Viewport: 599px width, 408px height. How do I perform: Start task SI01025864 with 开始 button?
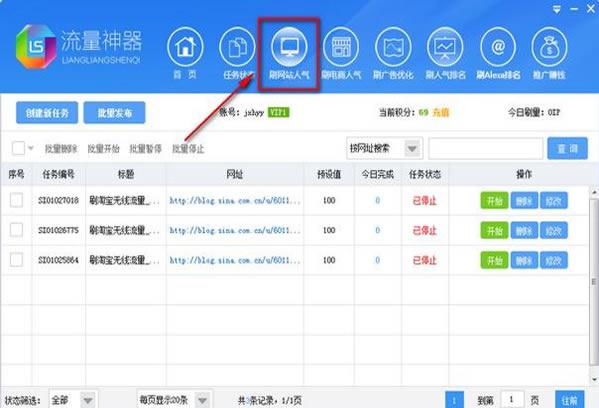(x=494, y=260)
